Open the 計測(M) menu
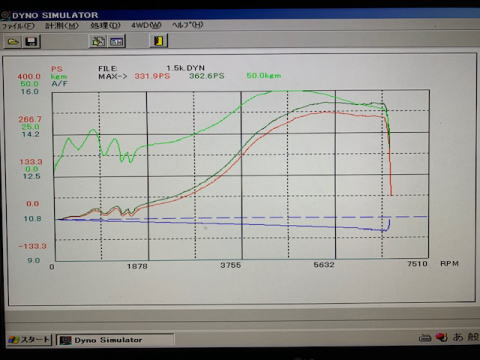This screenshot has width=480, height=360. pyautogui.click(x=62, y=26)
